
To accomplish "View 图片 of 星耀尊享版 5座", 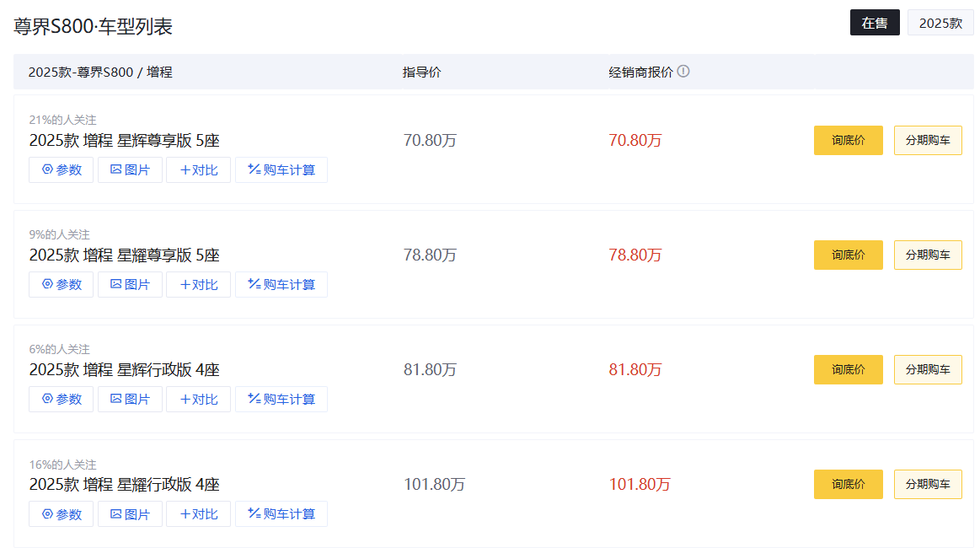I will (130, 285).
